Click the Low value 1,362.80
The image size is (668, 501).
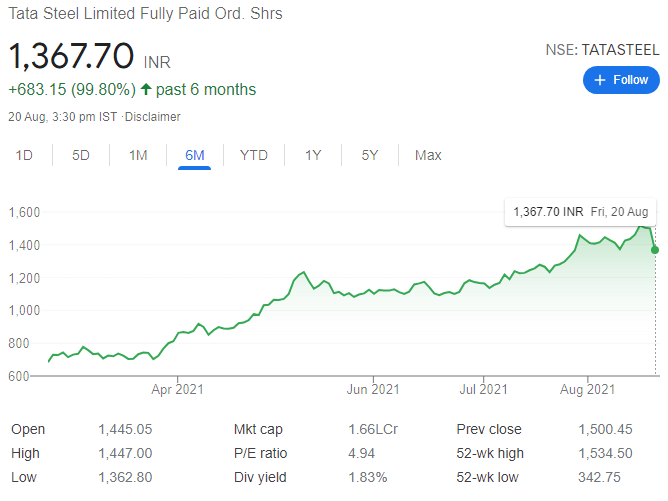click(x=125, y=477)
